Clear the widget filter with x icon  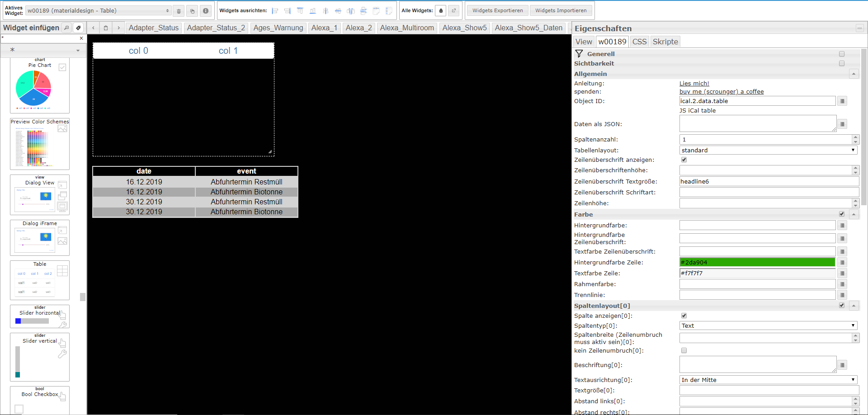point(81,38)
